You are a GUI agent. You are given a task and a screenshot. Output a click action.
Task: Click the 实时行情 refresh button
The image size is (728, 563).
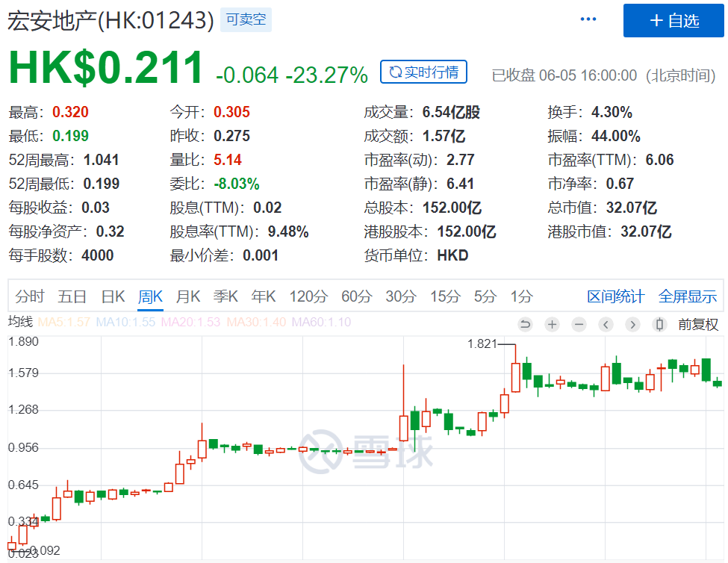423,72
